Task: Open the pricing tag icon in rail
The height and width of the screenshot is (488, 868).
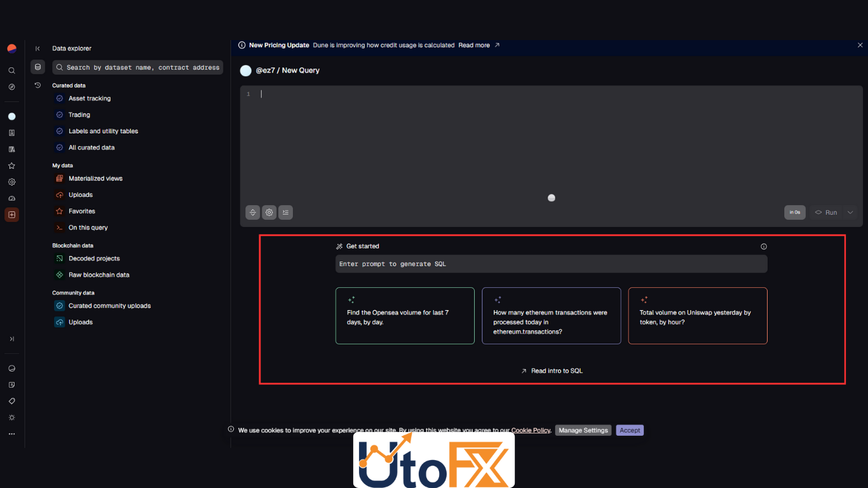Action: [x=11, y=401]
